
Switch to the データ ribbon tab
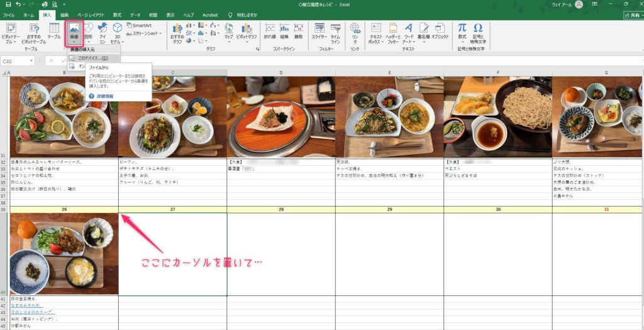pos(135,14)
